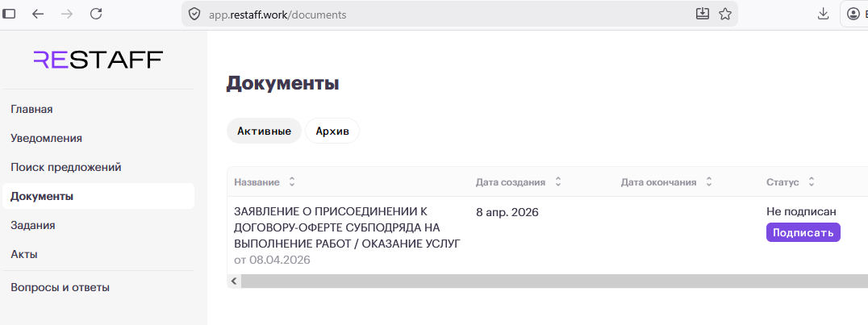Viewport: 868px width, 325px height.
Task: Click the install app icon in address bar
Action: 702,14
